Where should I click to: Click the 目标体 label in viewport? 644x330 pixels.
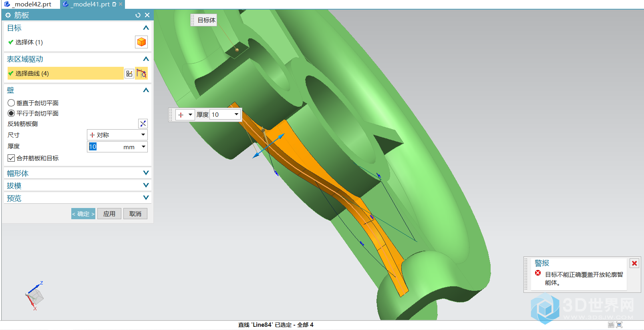(x=206, y=20)
